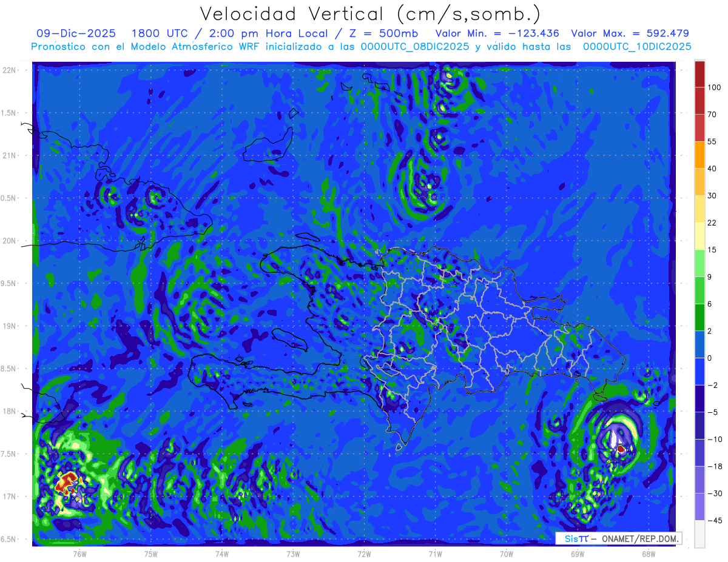Click the '70W' longitude label

pyautogui.click(x=507, y=554)
